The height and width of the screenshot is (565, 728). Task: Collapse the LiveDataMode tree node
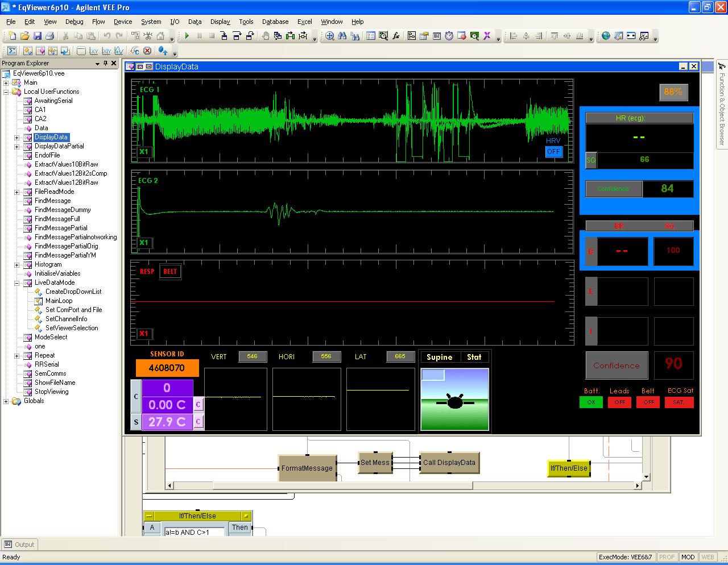[x=17, y=282]
